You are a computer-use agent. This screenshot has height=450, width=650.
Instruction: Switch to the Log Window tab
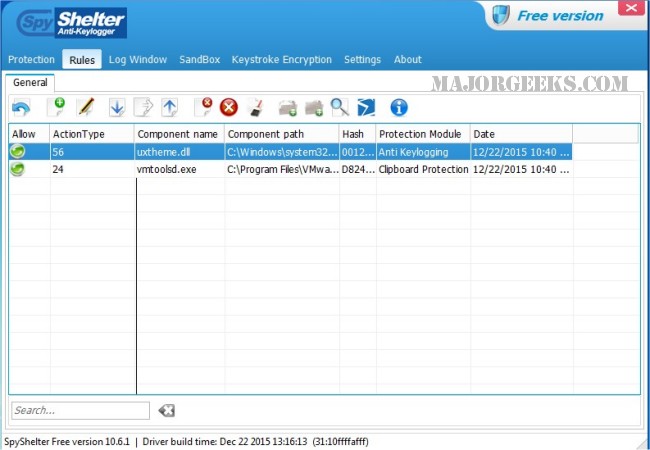pos(138,60)
